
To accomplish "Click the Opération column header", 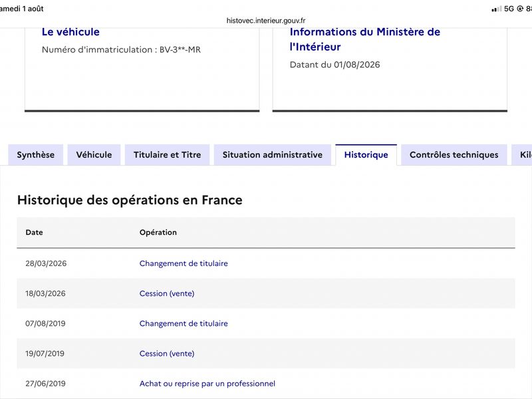I will [x=158, y=232].
